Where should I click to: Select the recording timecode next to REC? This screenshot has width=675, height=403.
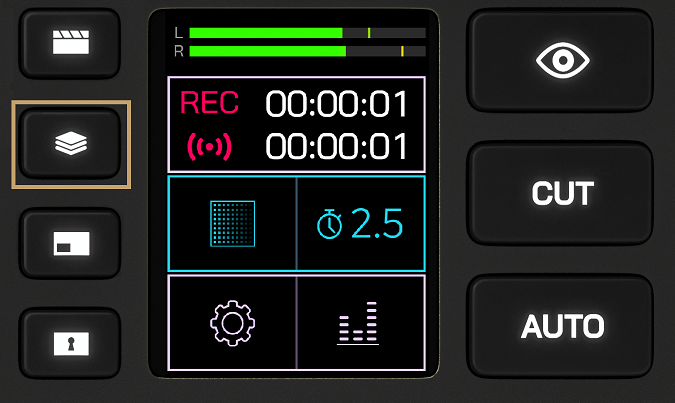point(336,104)
